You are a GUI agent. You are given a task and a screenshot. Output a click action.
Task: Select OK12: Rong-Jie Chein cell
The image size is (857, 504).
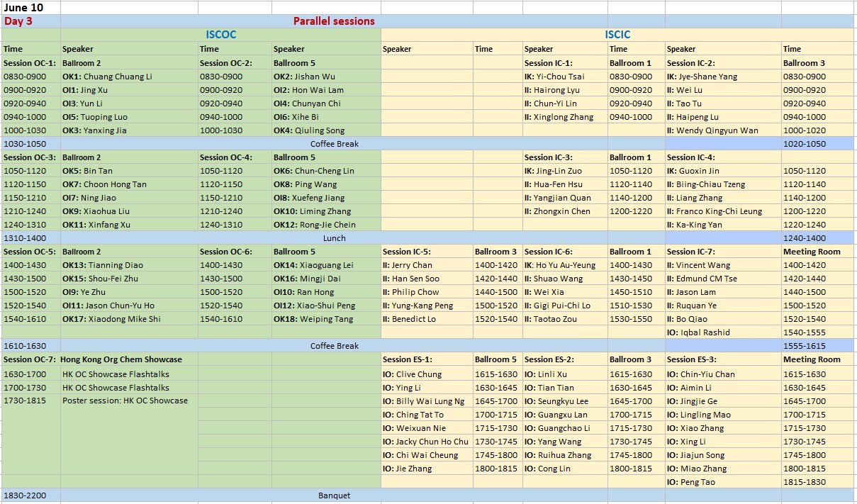[326, 225]
